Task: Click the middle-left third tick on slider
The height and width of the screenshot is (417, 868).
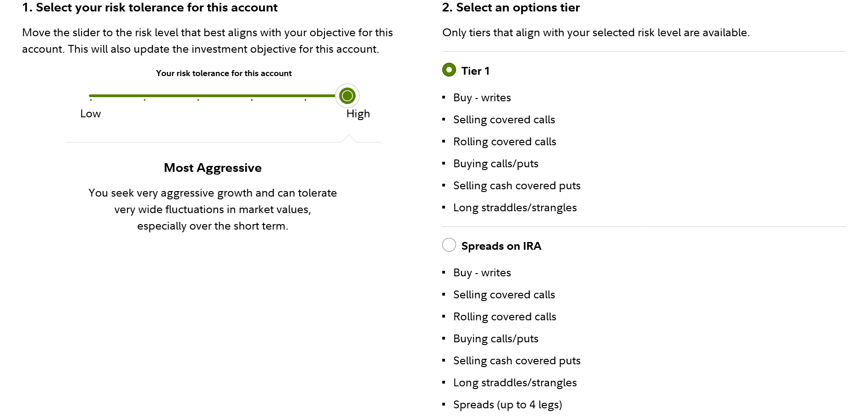Action: tap(198, 96)
